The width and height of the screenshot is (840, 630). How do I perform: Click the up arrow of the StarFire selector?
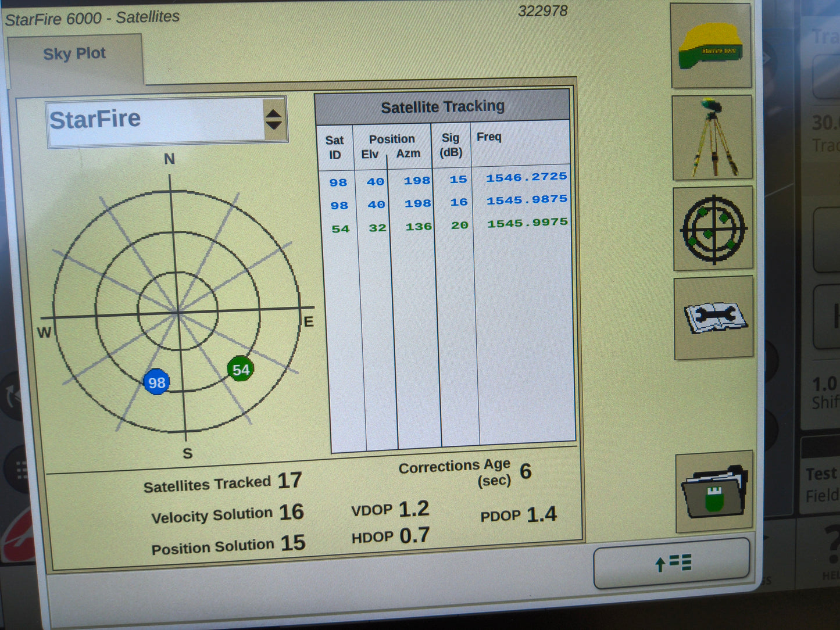(x=274, y=113)
